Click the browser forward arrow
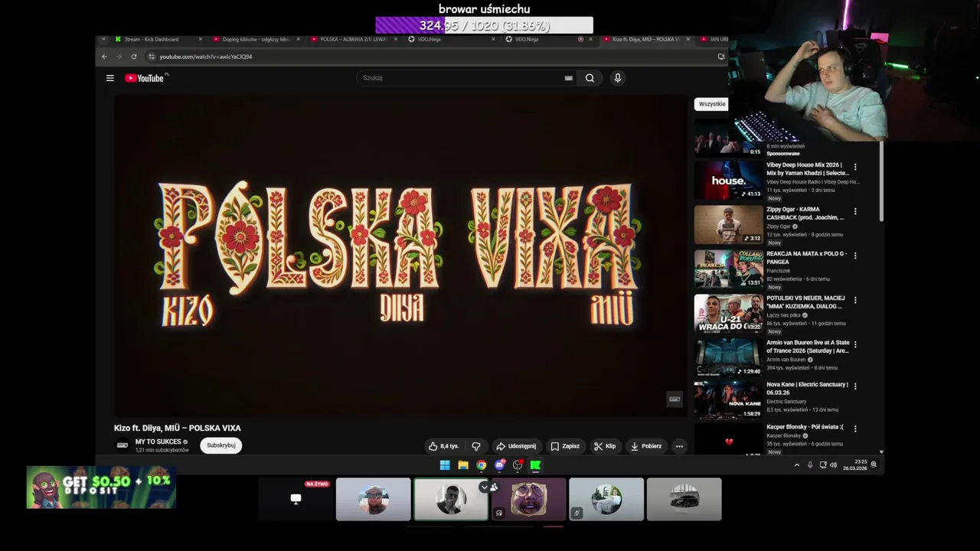 [119, 57]
